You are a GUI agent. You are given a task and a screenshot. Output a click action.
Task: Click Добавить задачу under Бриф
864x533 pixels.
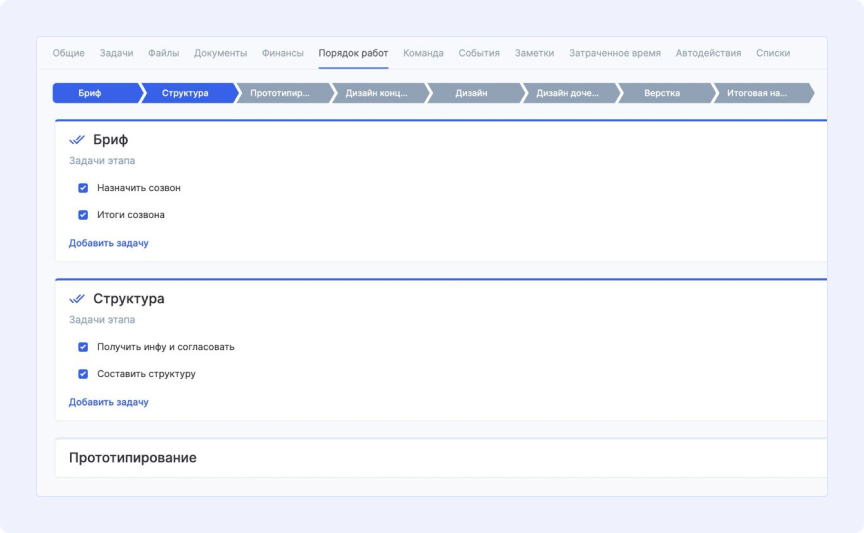pyautogui.click(x=108, y=243)
